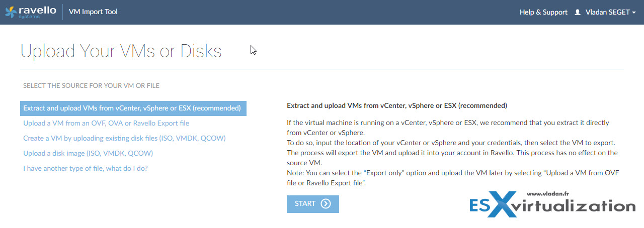Click the SELECT THE SOURCE section label
This screenshot has width=644, height=228.
[91, 86]
